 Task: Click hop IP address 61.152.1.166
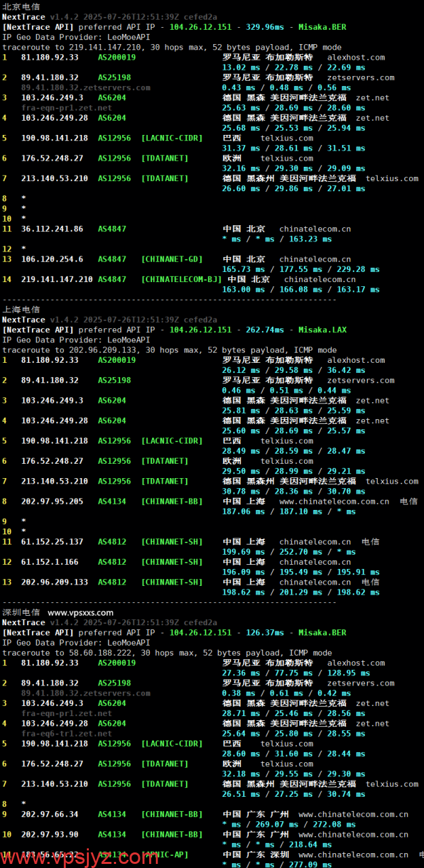pos(52,562)
